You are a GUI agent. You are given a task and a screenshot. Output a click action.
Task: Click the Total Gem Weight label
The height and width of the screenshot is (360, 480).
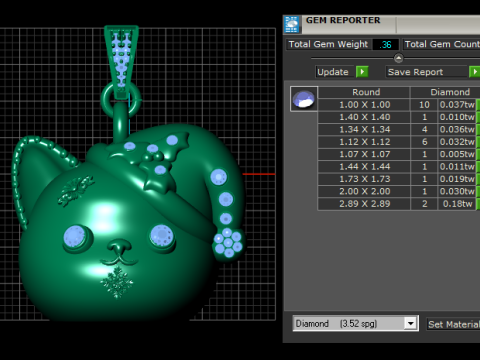(328, 44)
